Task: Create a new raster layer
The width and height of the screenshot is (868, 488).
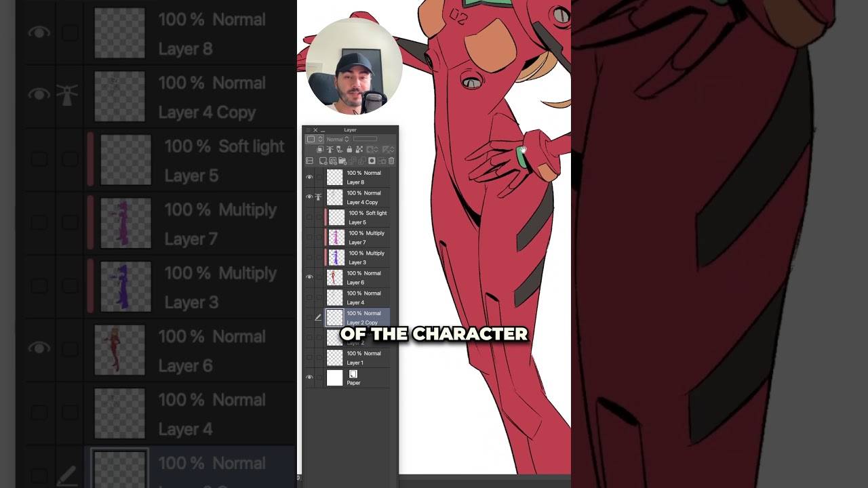Action: pyautogui.click(x=323, y=161)
